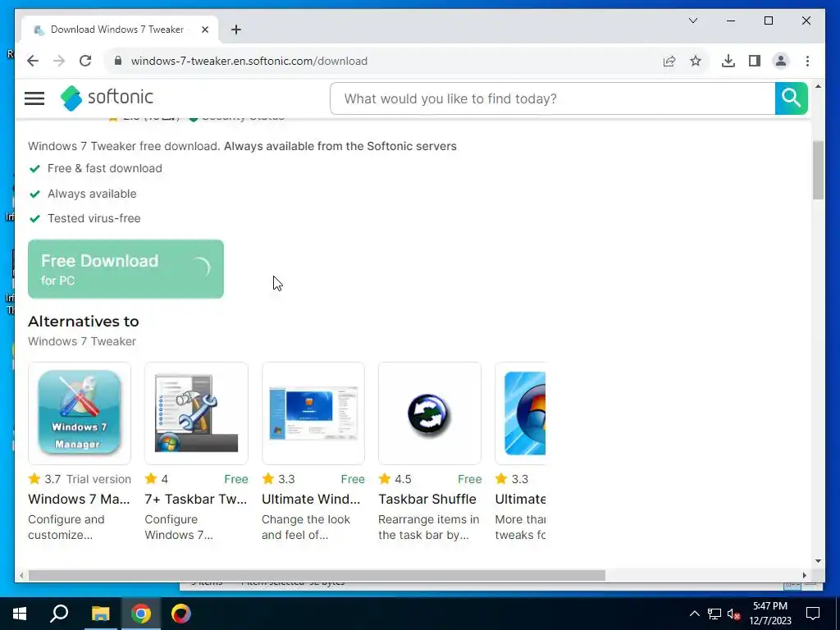840x630 pixels.
Task: Open network status tray icon
Action: (x=714, y=614)
